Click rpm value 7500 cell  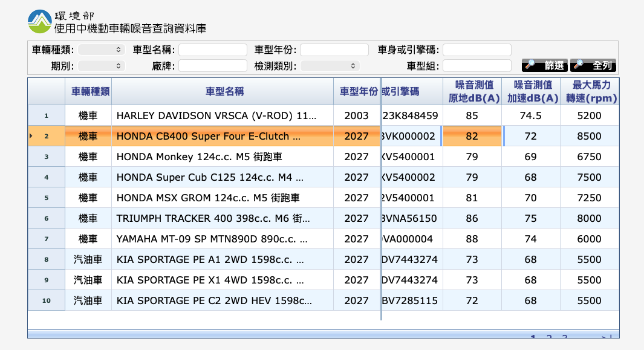click(590, 177)
